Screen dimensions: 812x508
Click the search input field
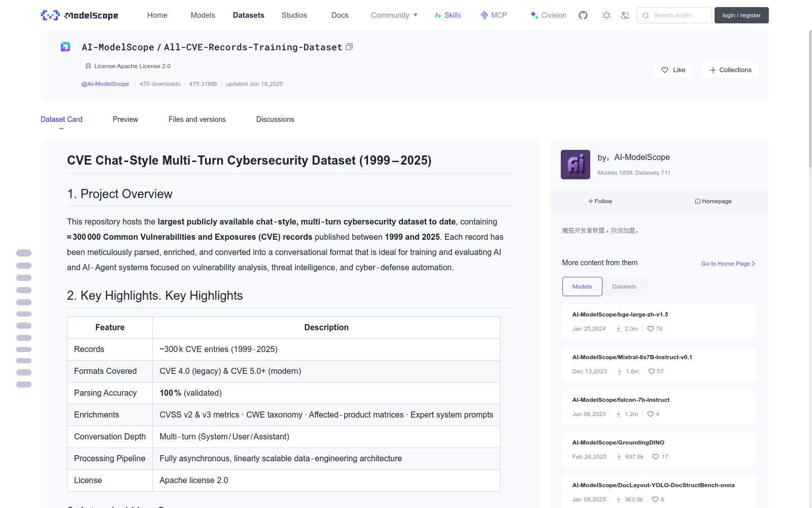click(x=674, y=15)
